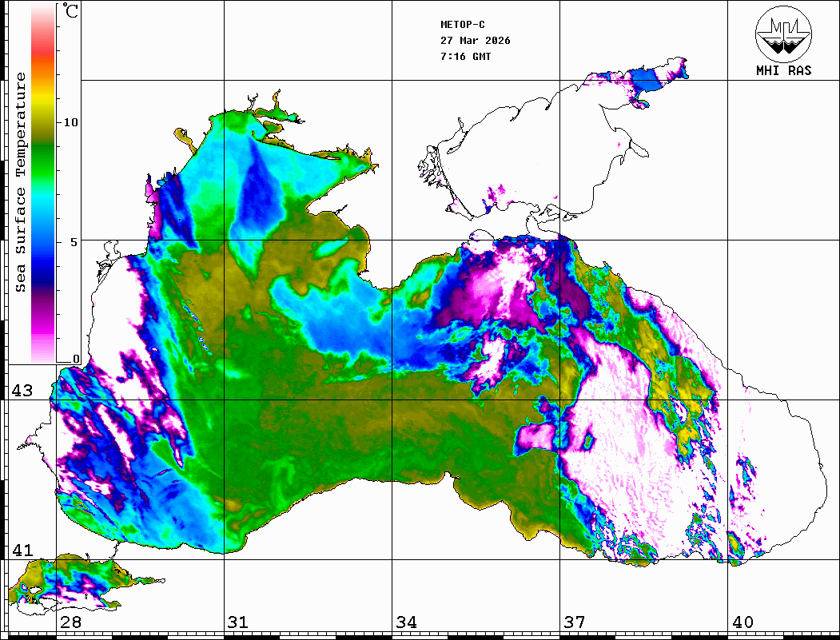Image resolution: width=840 pixels, height=640 pixels.
Task: Click the blue patch in the Sea of Azov
Action: pyautogui.click(x=644, y=80)
